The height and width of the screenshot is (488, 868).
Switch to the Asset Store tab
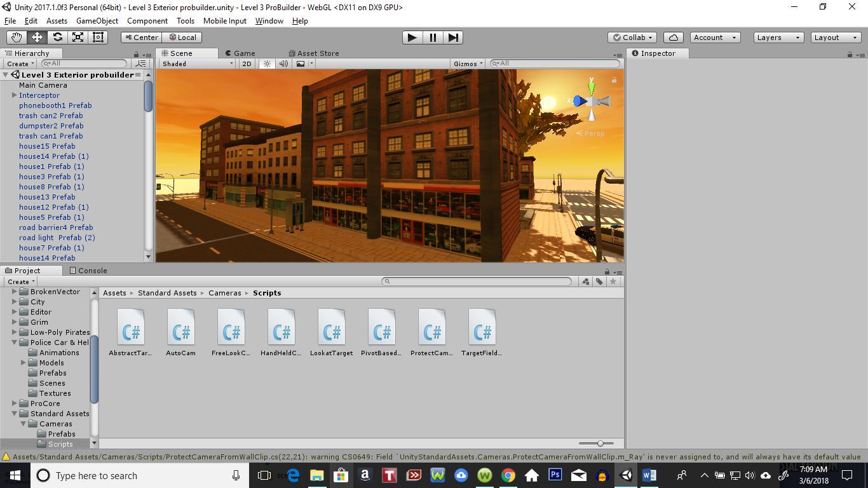pyautogui.click(x=313, y=53)
